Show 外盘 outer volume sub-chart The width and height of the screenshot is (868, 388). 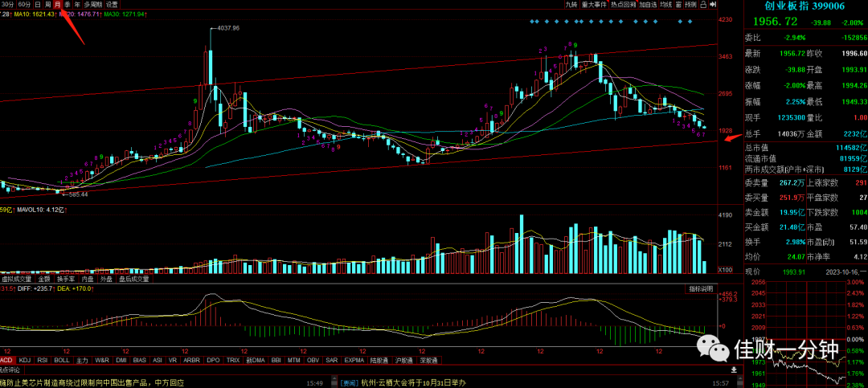pos(108,279)
